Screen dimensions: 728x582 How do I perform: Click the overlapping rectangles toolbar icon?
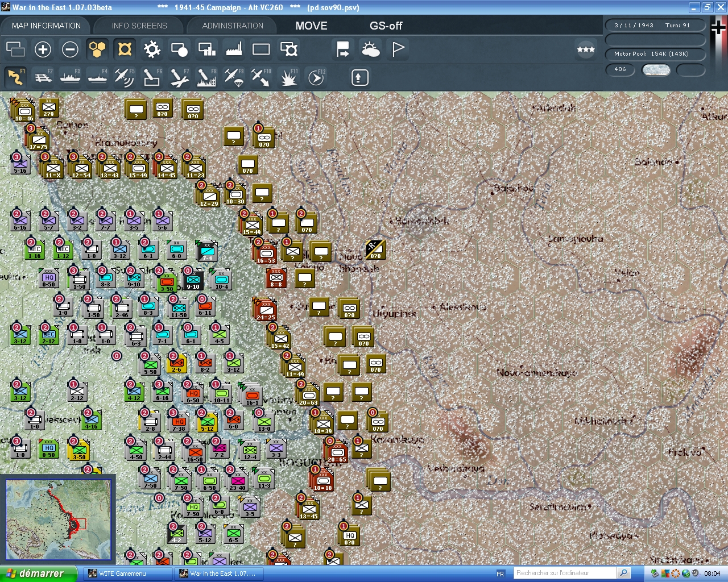(x=15, y=49)
